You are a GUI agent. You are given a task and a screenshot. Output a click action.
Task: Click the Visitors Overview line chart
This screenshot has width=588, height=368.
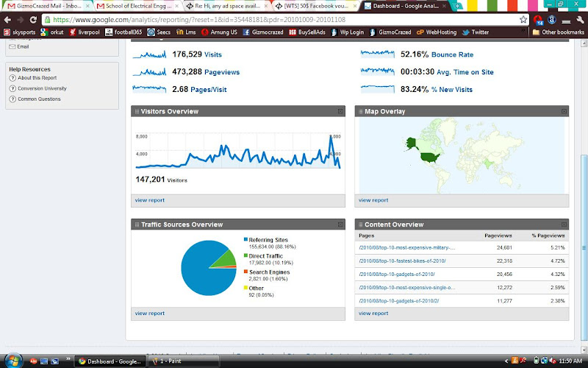coord(237,151)
